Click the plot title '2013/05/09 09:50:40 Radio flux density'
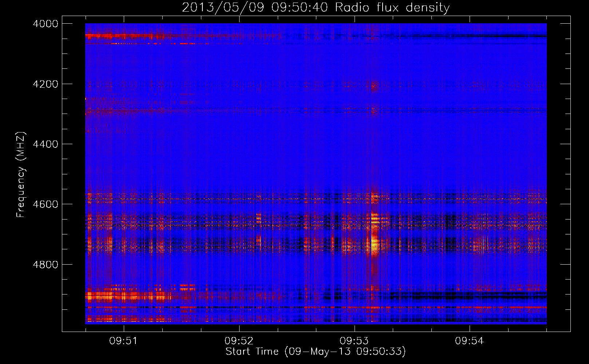589x364 pixels. 316,7
